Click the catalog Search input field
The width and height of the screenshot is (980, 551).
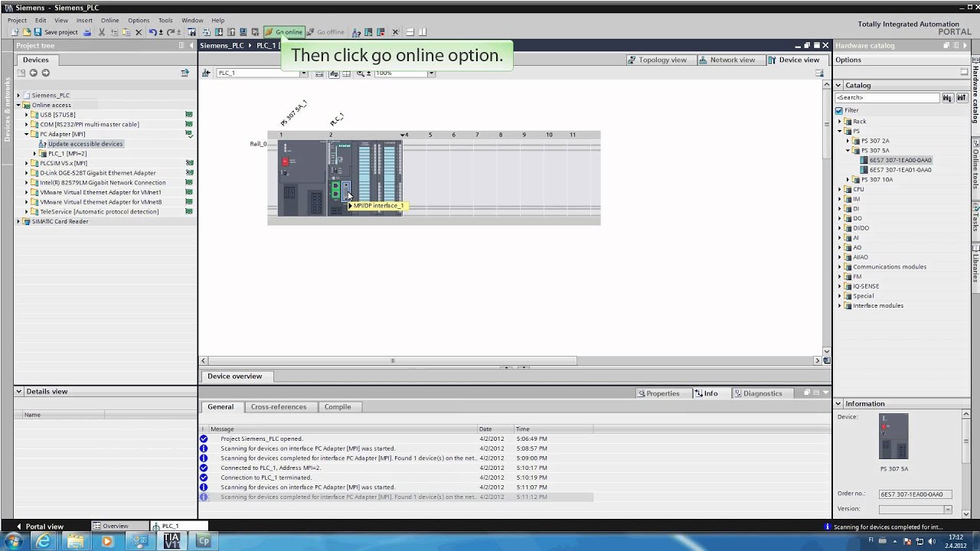click(x=887, y=98)
